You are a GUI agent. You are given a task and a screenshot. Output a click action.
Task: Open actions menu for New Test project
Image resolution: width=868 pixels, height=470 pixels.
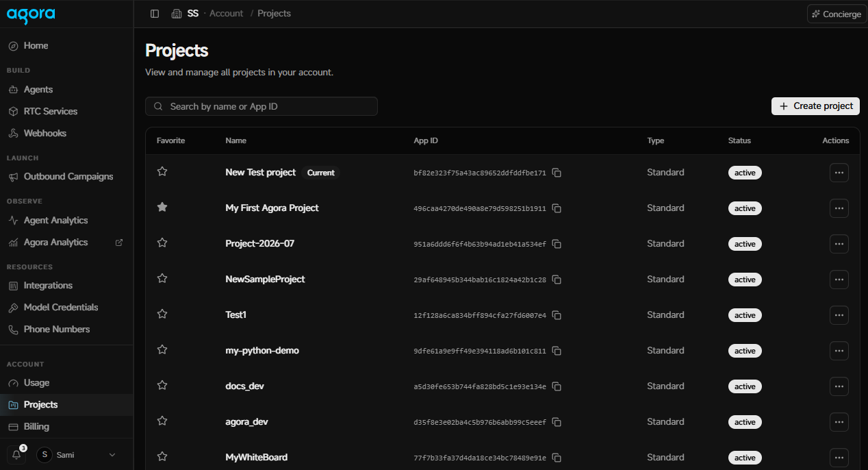point(839,173)
